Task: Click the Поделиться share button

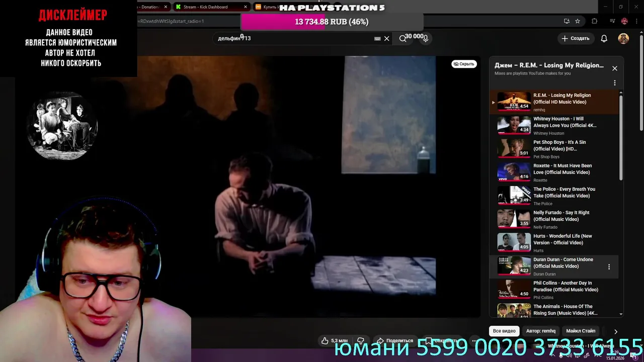Action: tap(395, 341)
